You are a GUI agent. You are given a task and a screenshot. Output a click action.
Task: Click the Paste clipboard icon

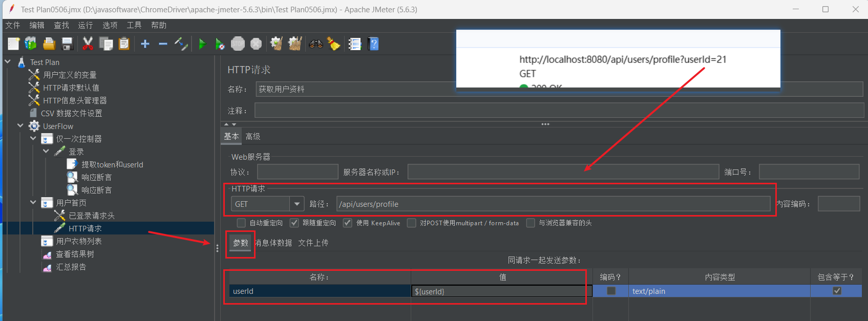[124, 44]
